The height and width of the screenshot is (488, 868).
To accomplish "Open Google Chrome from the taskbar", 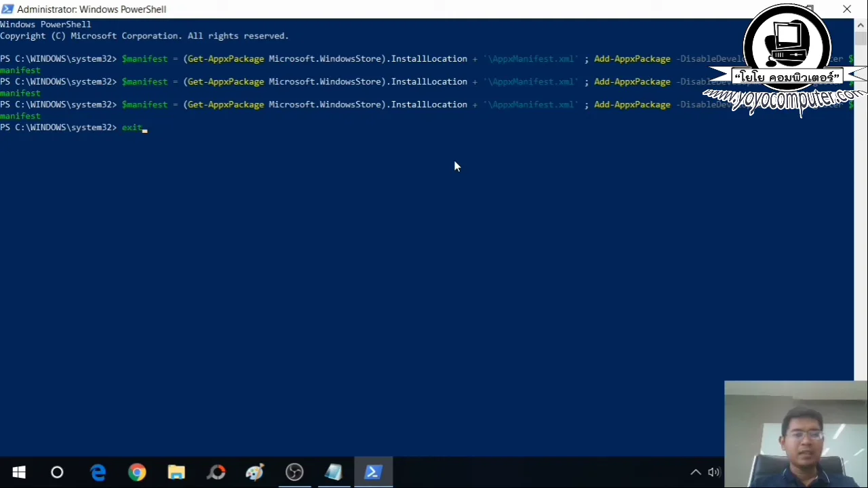I will [137, 472].
